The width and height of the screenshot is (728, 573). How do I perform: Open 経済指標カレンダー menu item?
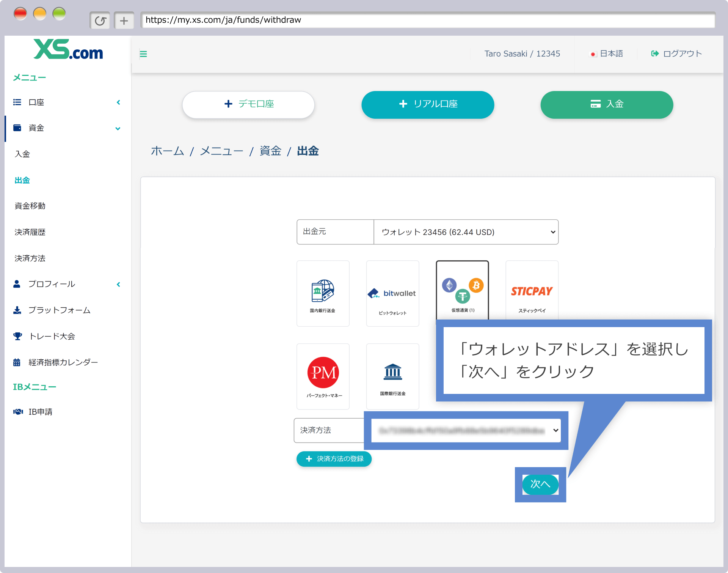click(63, 362)
